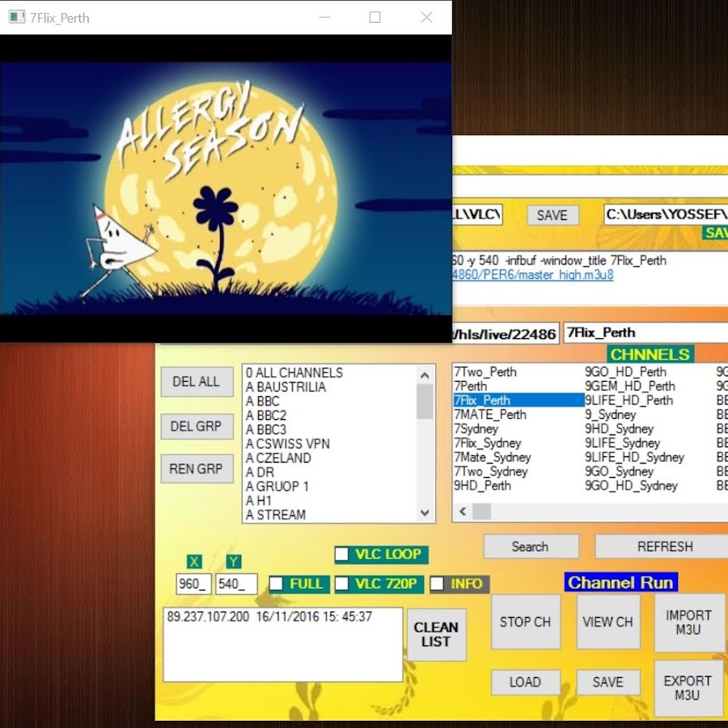Click the VIEW CH button
The height and width of the screenshot is (728, 728).
pyautogui.click(x=607, y=622)
